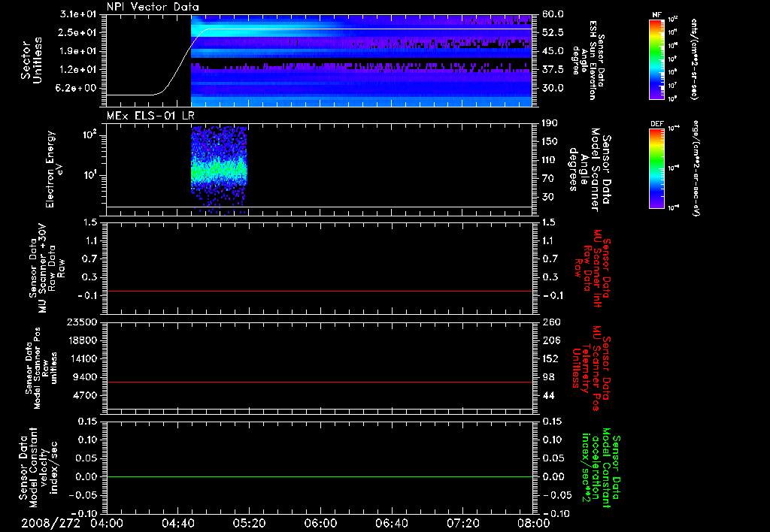The width and height of the screenshot is (770, 532).
Task: Click the "98" telemetry tick value
Action: point(548,377)
